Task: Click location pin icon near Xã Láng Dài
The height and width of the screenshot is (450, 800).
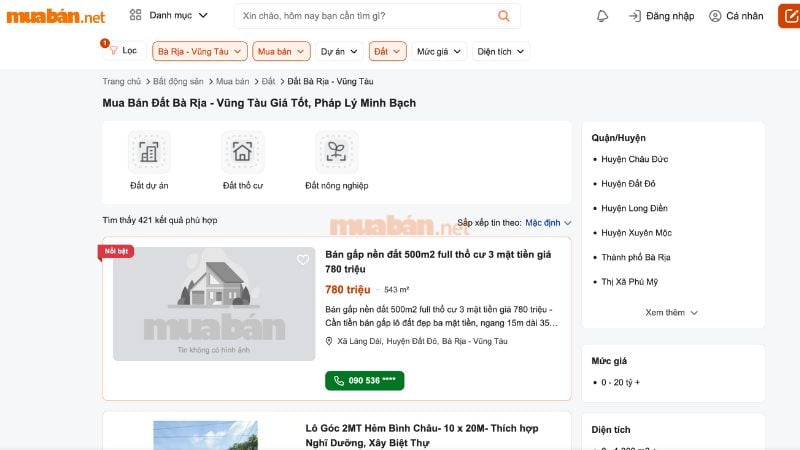Action: click(x=329, y=341)
